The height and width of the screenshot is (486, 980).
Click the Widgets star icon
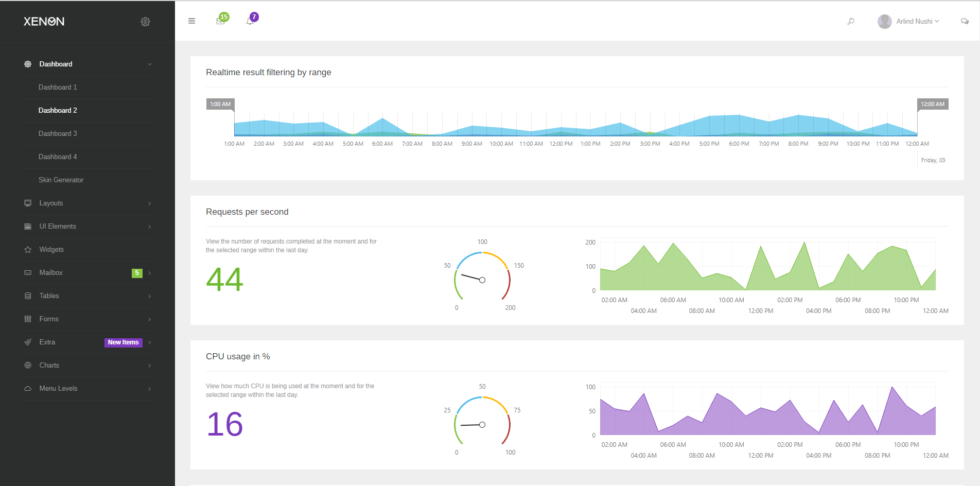28,250
